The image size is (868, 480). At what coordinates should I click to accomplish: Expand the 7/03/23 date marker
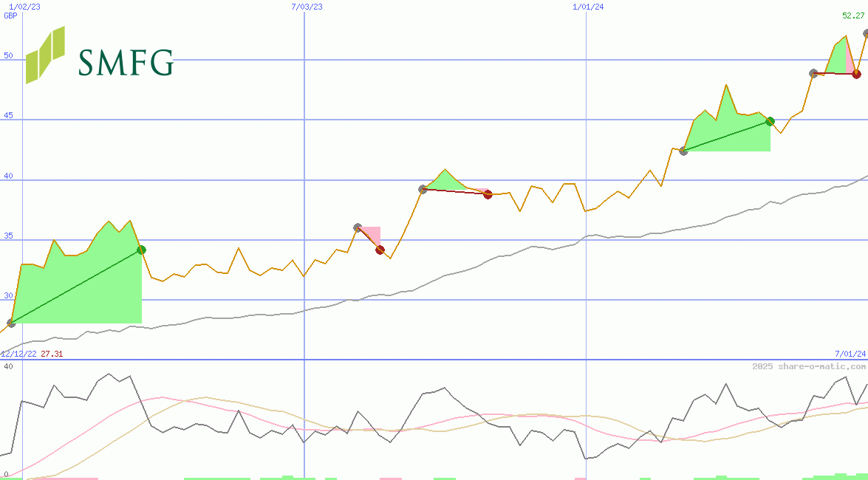(x=307, y=6)
